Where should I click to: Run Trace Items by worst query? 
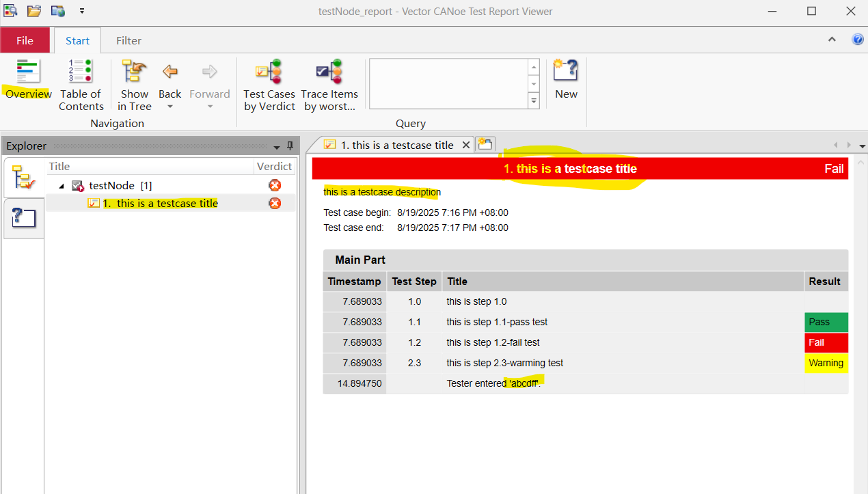click(329, 85)
